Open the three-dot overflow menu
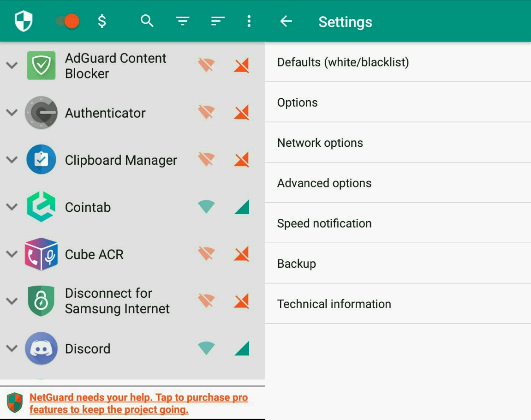 [249, 21]
